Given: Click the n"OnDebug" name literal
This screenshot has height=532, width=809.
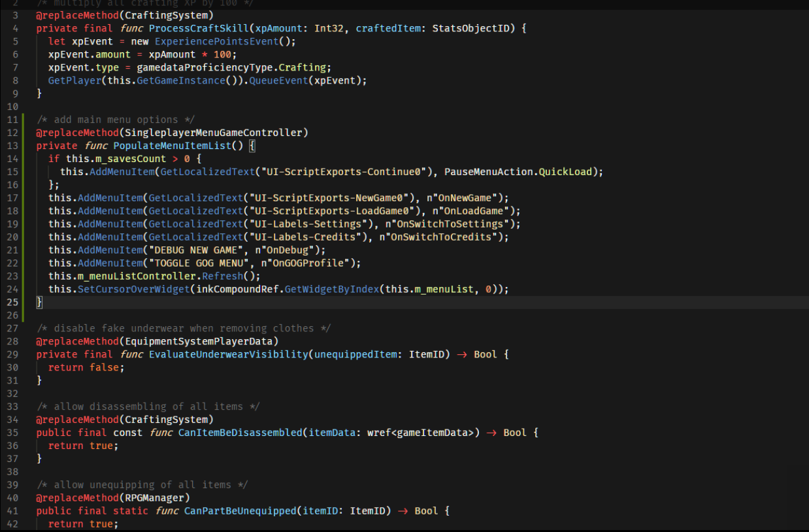Looking at the screenshot, I should point(284,250).
